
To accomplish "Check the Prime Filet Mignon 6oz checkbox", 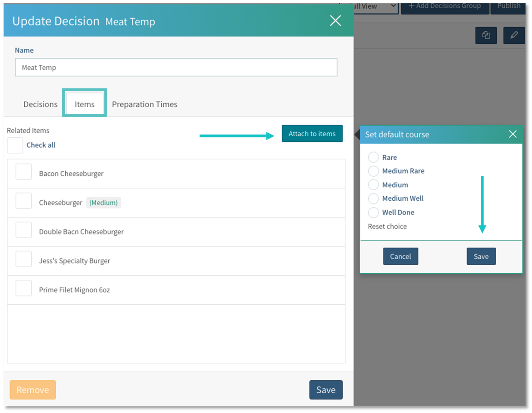I will pyautogui.click(x=24, y=288).
